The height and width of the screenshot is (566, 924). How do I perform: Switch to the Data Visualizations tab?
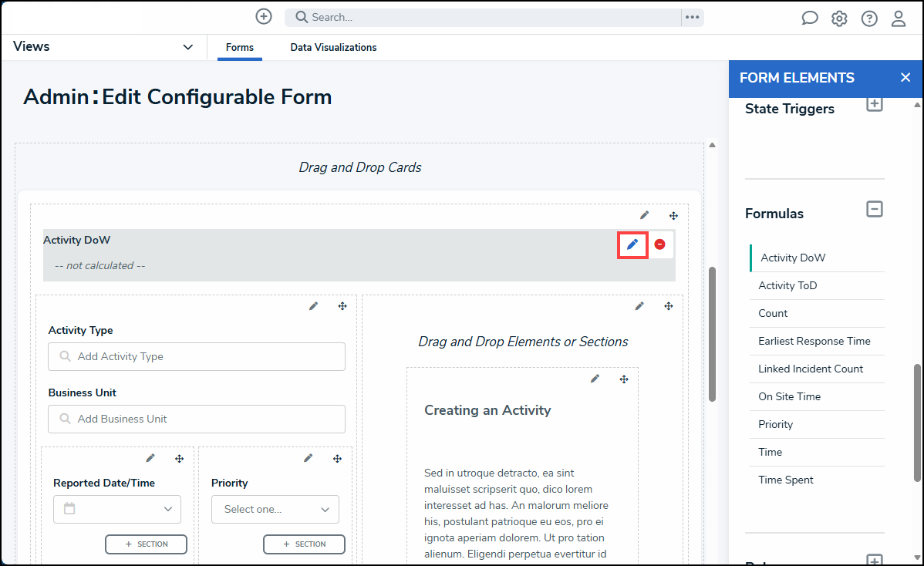click(333, 48)
